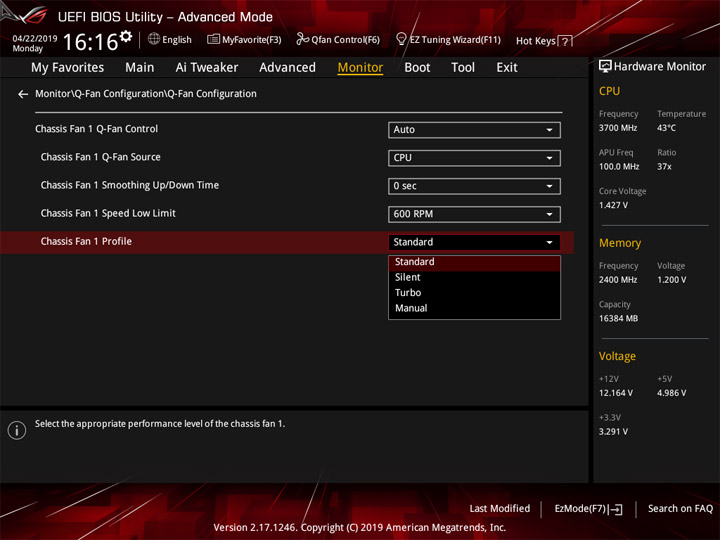Click the back arrow in breadcrumb path

23,94
